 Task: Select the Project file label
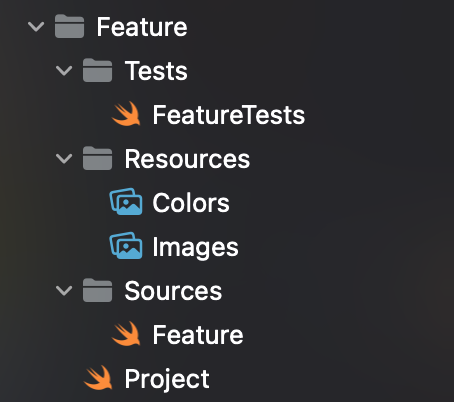pos(167,379)
